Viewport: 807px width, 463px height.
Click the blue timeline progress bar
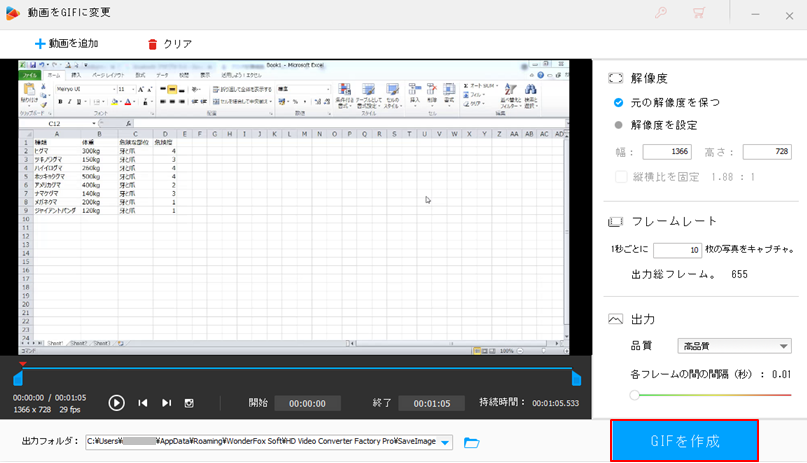pos(297,368)
